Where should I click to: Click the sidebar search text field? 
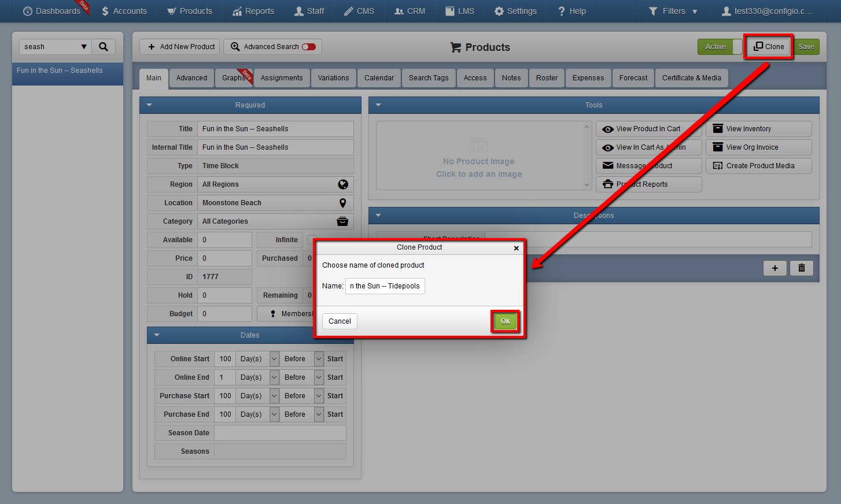[x=49, y=47]
